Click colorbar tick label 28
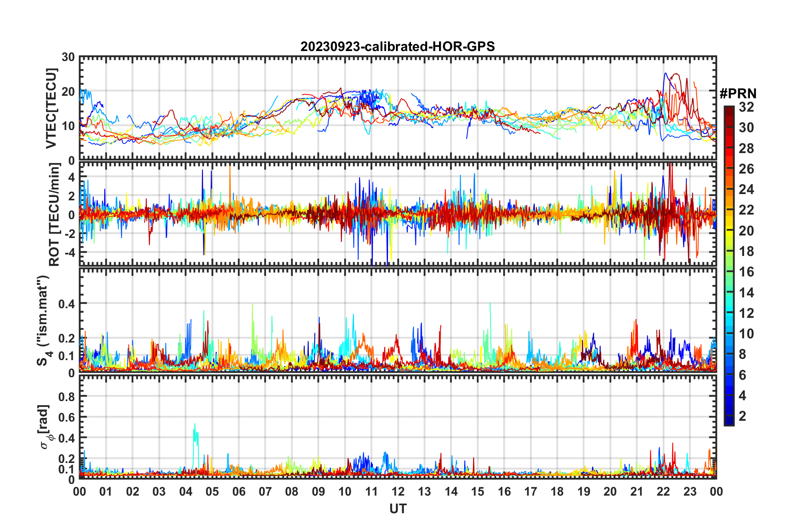The image size is (796, 532). click(746, 148)
